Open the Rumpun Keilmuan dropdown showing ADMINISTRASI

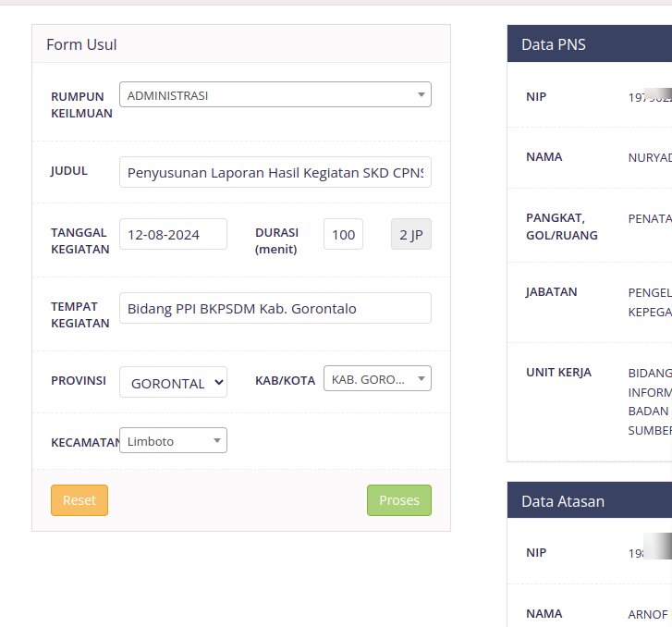(x=275, y=94)
